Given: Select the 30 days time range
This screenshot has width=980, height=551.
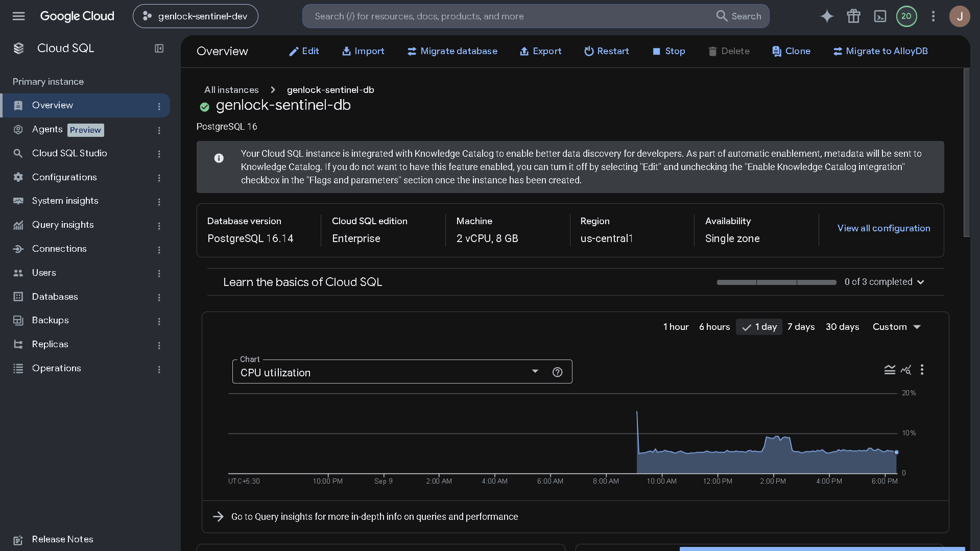Looking at the screenshot, I should (842, 327).
